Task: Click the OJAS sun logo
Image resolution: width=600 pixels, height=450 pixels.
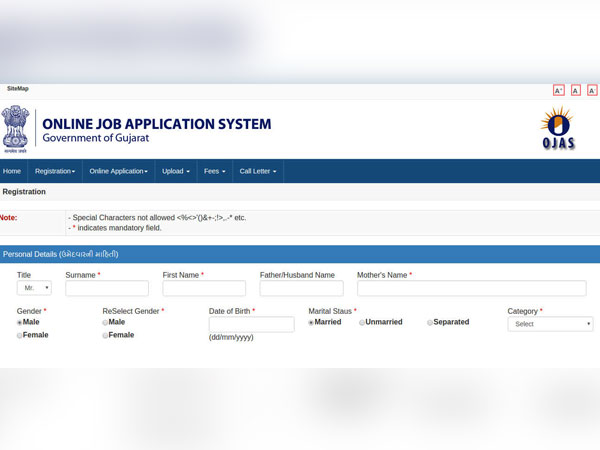Action: (558, 128)
